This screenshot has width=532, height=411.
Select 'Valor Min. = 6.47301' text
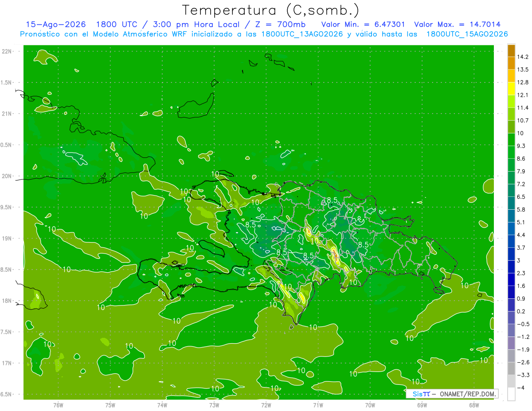click(x=363, y=24)
